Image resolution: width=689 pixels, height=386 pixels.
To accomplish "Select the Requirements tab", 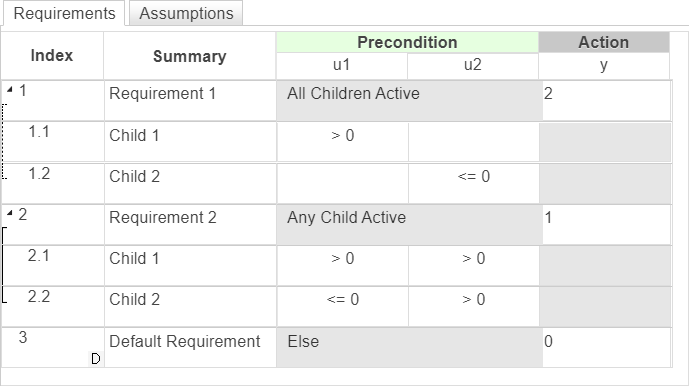I will point(64,13).
